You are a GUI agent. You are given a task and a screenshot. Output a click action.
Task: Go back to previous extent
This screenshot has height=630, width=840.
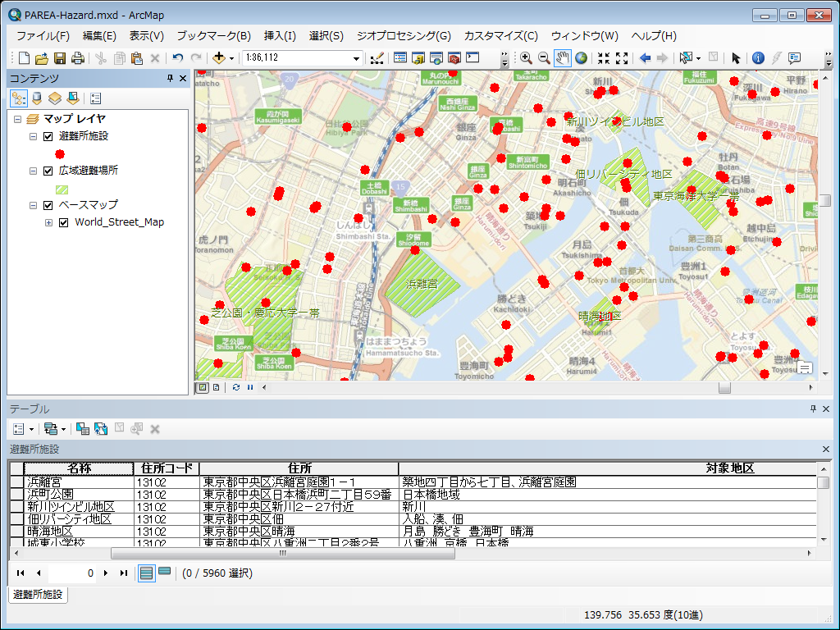click(x=645, y=58)
